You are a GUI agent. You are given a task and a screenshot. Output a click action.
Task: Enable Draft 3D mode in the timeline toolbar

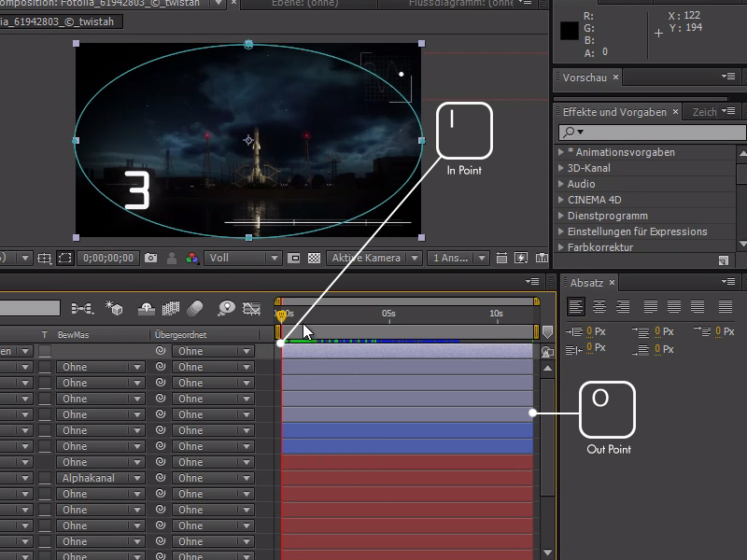pyautogui.click(x=116, y=309)
